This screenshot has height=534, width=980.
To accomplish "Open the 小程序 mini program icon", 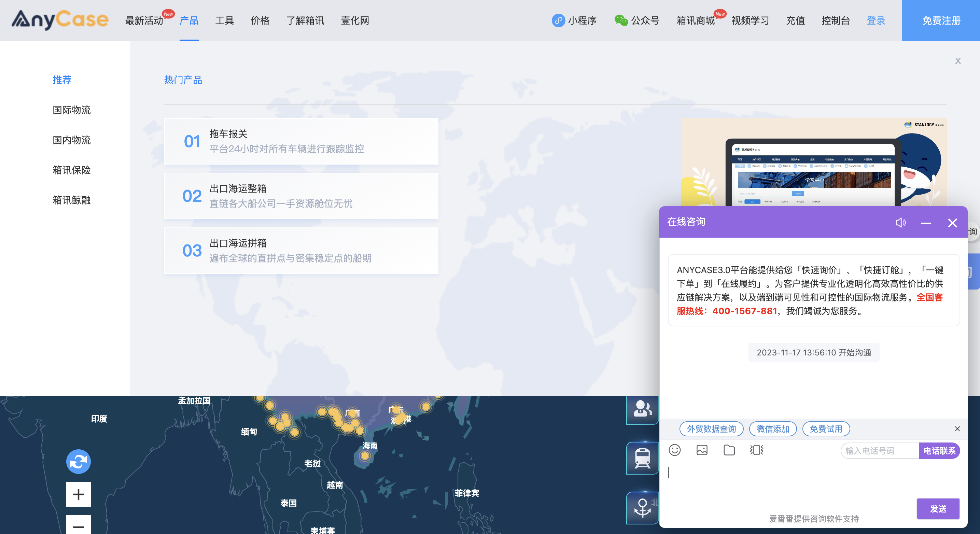I will (558, 20).
